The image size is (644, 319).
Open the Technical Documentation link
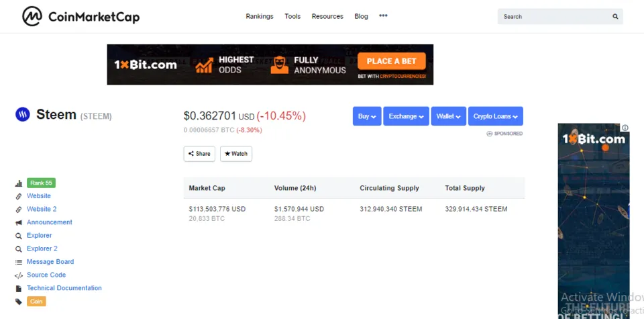(64, 288)
